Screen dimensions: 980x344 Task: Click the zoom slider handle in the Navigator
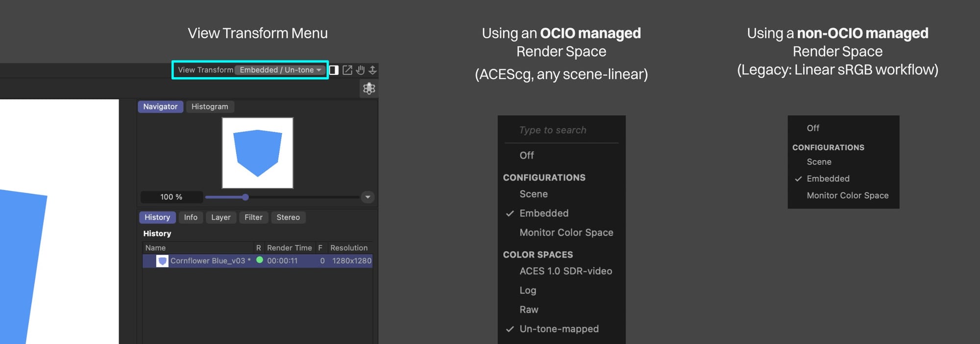click(x=245, y=197)
